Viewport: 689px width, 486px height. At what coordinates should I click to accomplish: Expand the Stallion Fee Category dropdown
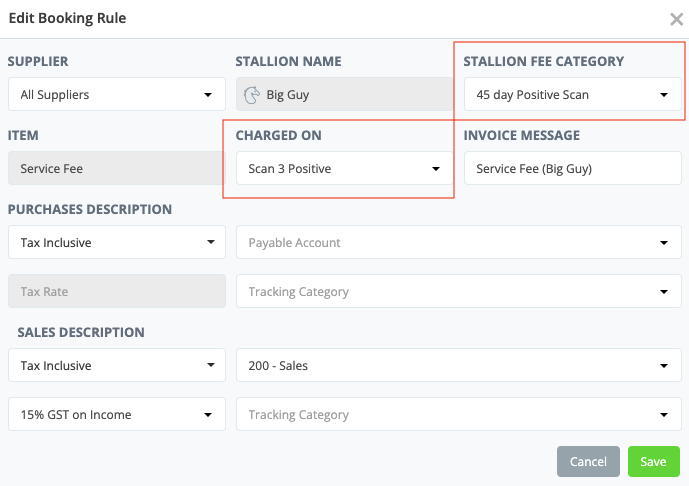coord(571,95)
